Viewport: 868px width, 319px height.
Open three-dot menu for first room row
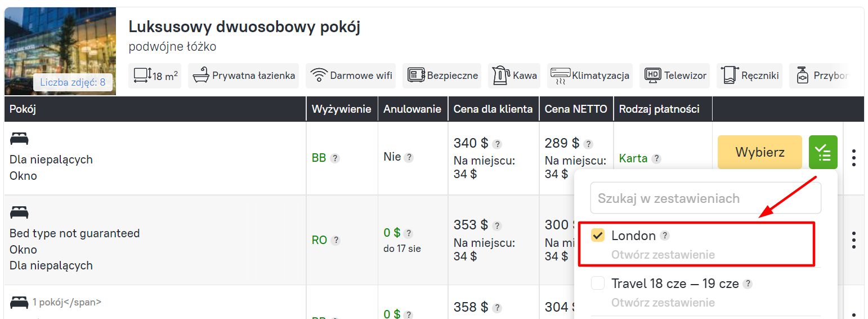coord(854,158)
